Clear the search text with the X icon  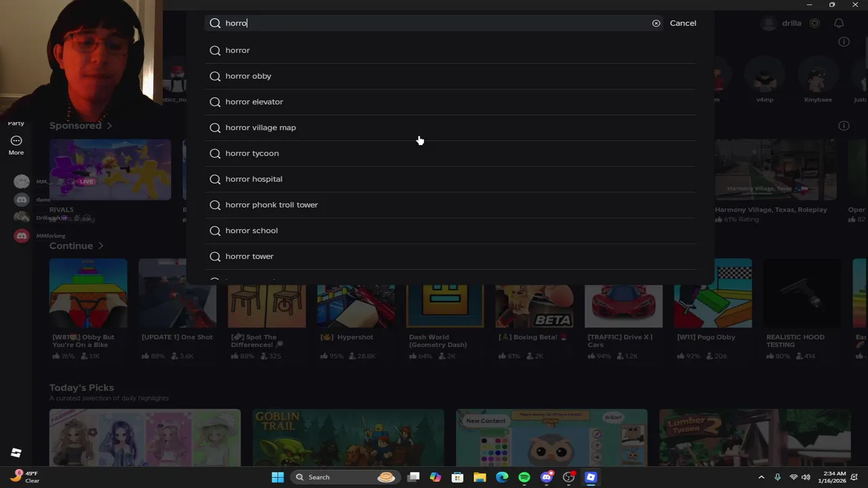656,23
